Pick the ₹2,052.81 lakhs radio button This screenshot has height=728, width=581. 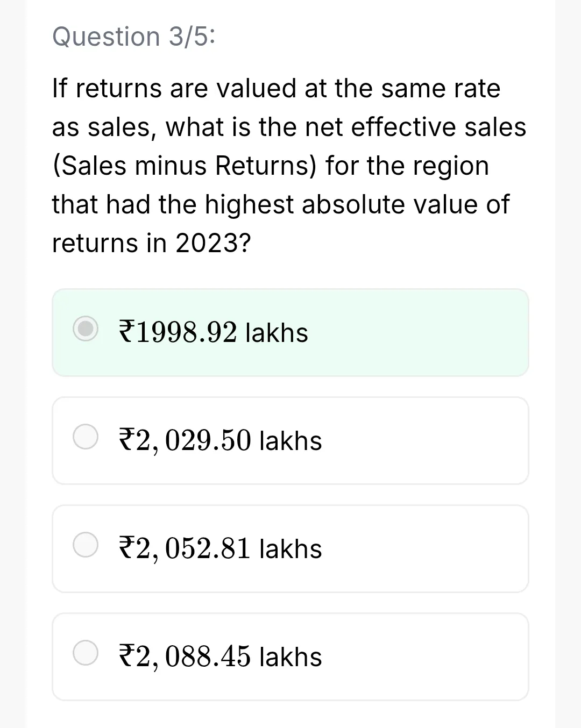coord(86,545)
